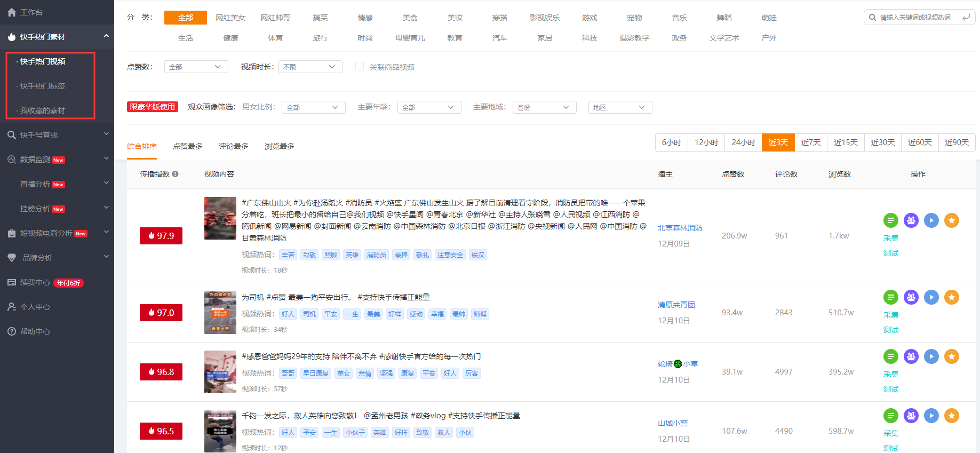The height and width of the screenshot is (453, 980).
Task: Open the 清原共青团 broadcaster link
Action: 676,305
